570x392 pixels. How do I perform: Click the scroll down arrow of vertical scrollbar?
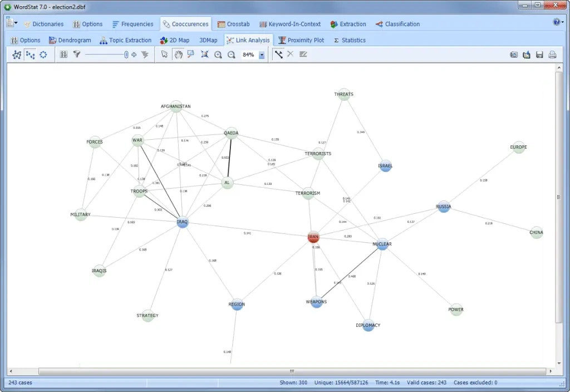coord(559,363)
